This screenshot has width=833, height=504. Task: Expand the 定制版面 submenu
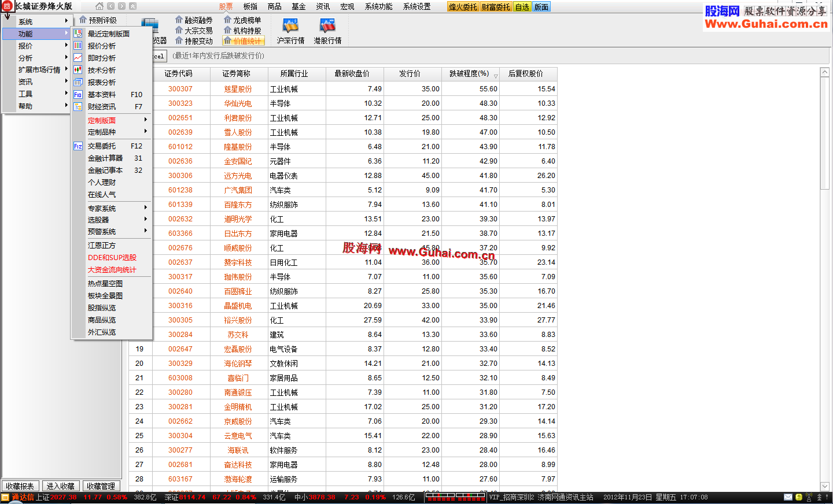112,120
